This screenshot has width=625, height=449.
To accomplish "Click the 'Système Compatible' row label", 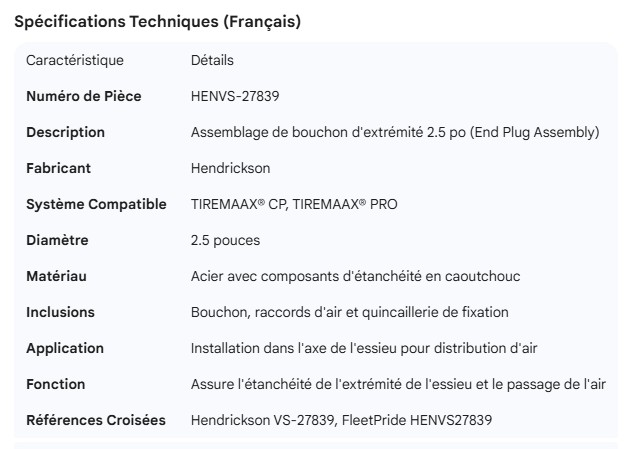I will pos(96,204).
